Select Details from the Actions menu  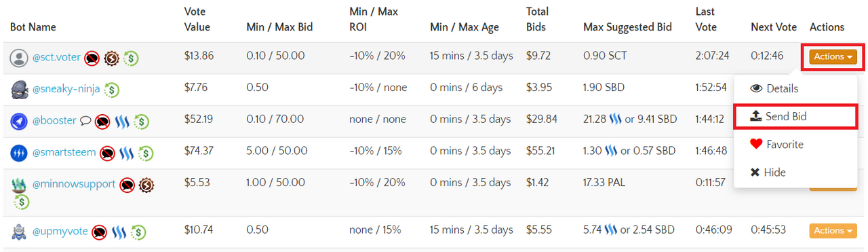(774, 88)
